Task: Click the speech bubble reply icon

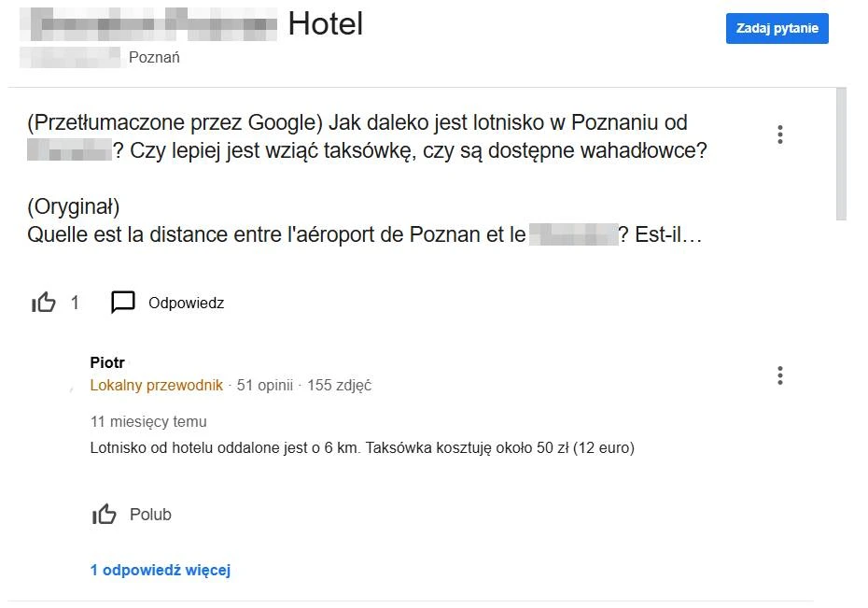Action: (x=123, y=303)
